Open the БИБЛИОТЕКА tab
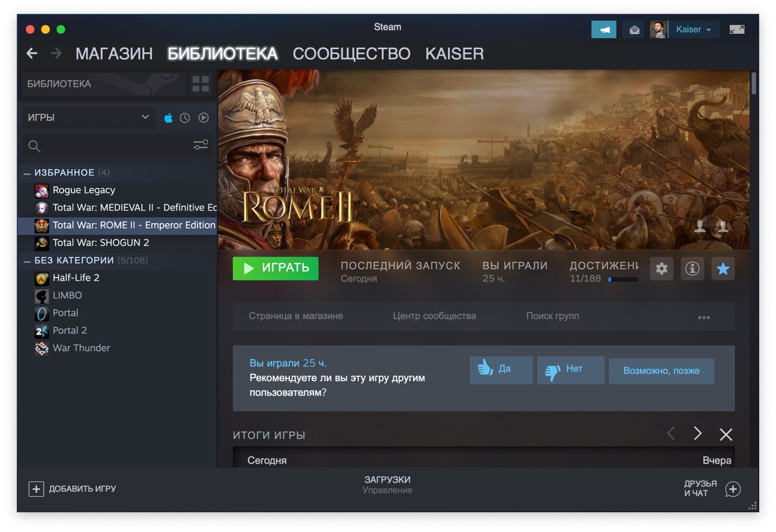776x532 pixels. [222, 54]
